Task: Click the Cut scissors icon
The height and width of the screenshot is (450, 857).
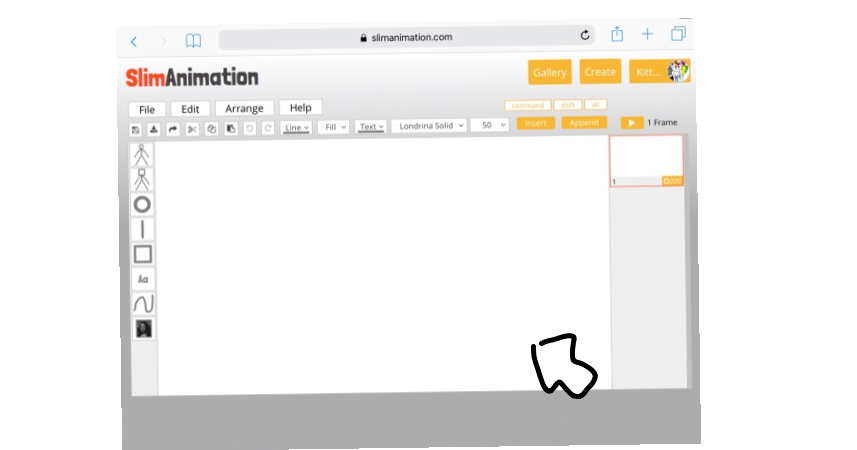Action: coord(192,129)
